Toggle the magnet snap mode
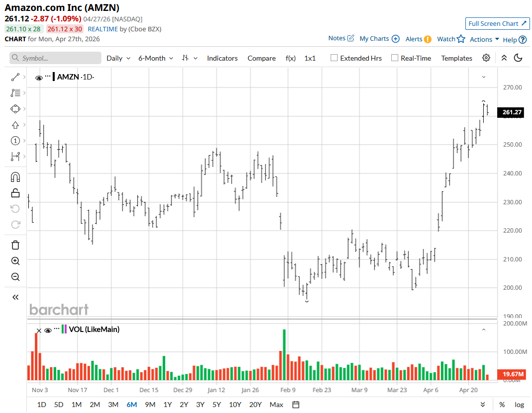532x413 pixels. coord(15,177)
